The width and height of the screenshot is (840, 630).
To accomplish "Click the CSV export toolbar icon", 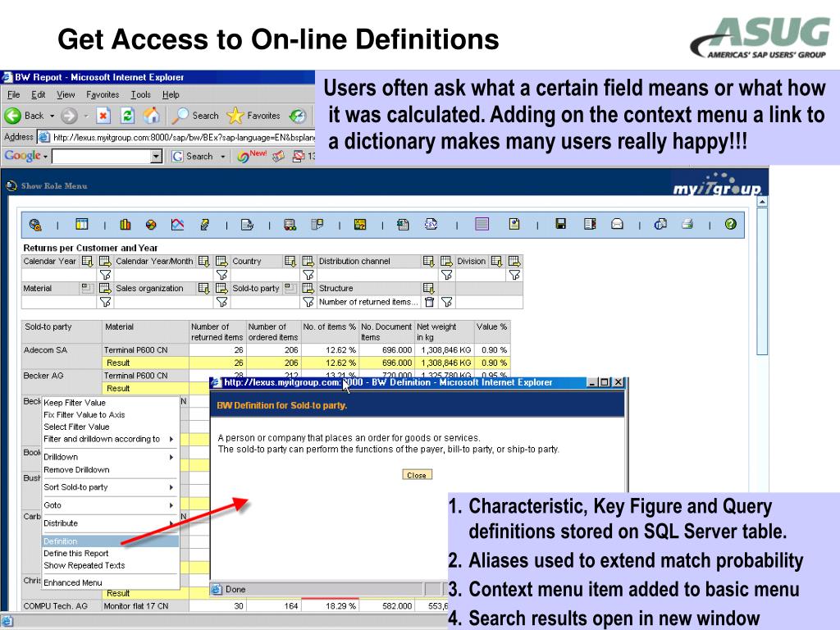I will click(x=431, y=224).
